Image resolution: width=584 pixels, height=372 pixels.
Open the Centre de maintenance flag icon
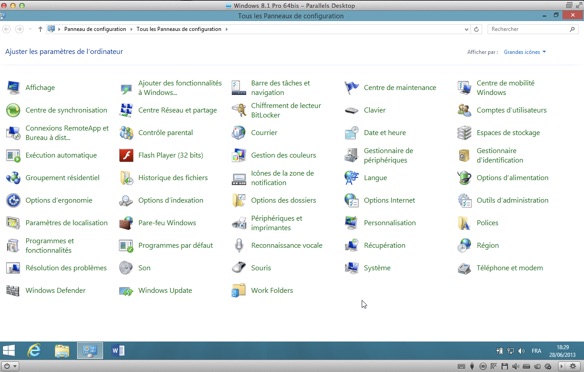pos(352,88)
